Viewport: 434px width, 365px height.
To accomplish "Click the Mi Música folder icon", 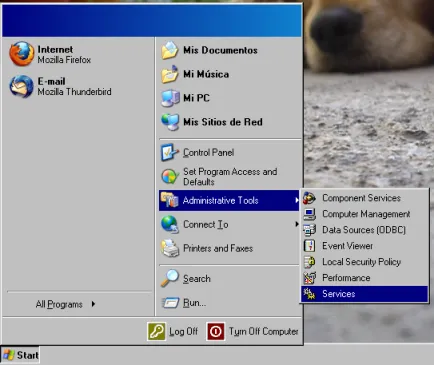I will [x=170, y=74].
